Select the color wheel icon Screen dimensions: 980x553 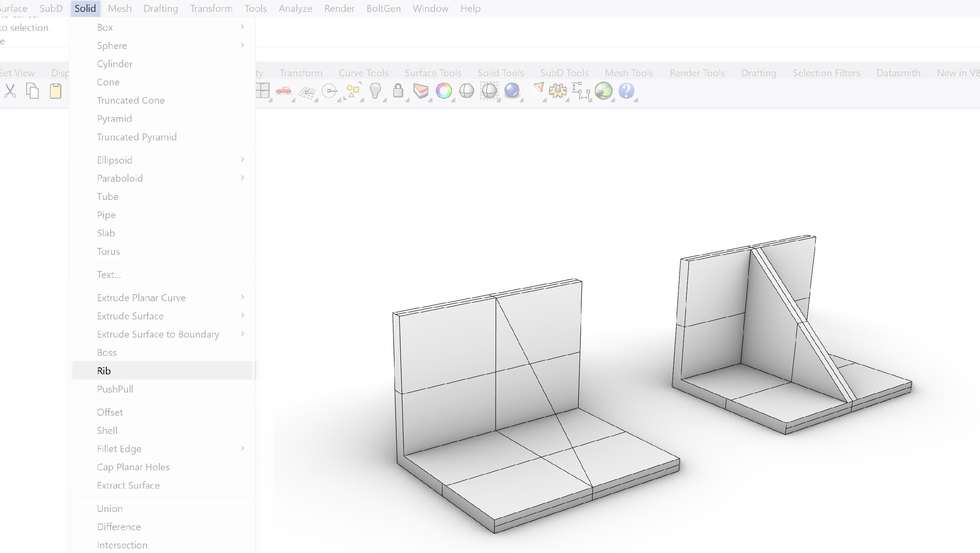(x=444, y=91)
